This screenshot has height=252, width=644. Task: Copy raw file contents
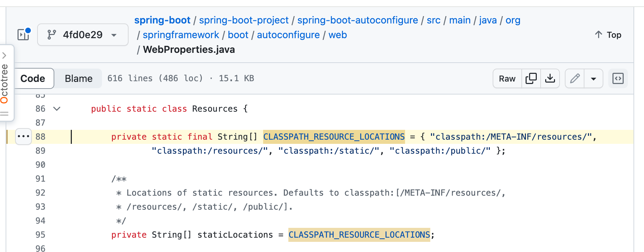(x=531, y=78)
